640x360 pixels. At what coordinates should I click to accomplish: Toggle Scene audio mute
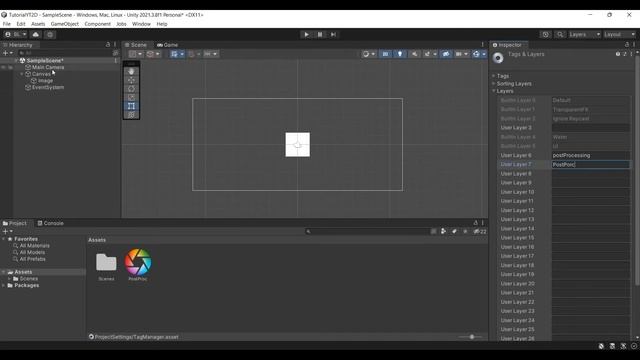tap(414, 54)
